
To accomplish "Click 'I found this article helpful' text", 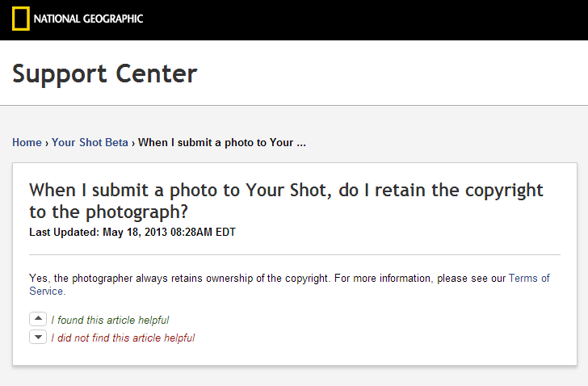I will coord(110,320).
